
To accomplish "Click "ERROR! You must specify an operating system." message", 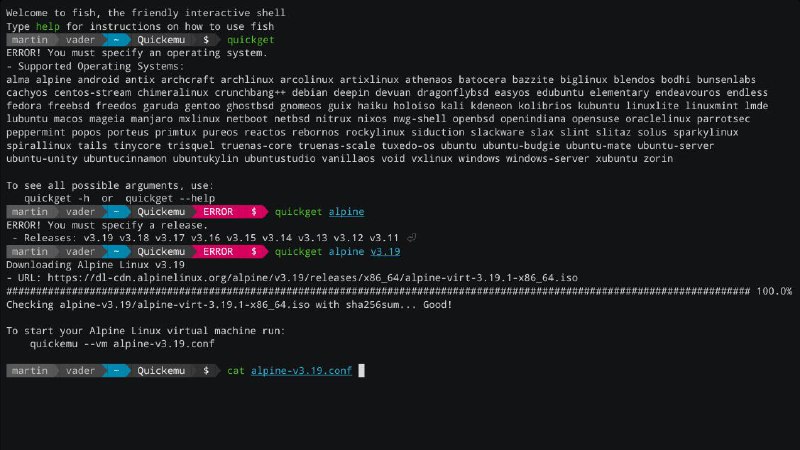I will pyautogui.click(x=137, y=53).
